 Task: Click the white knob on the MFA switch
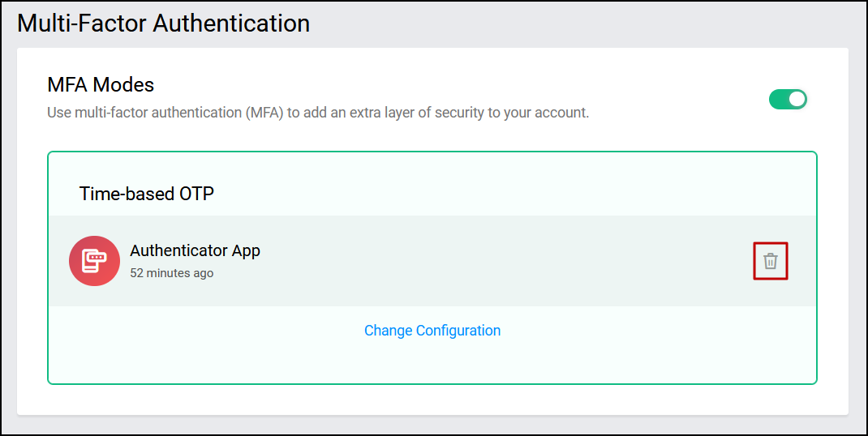point(797,99)
